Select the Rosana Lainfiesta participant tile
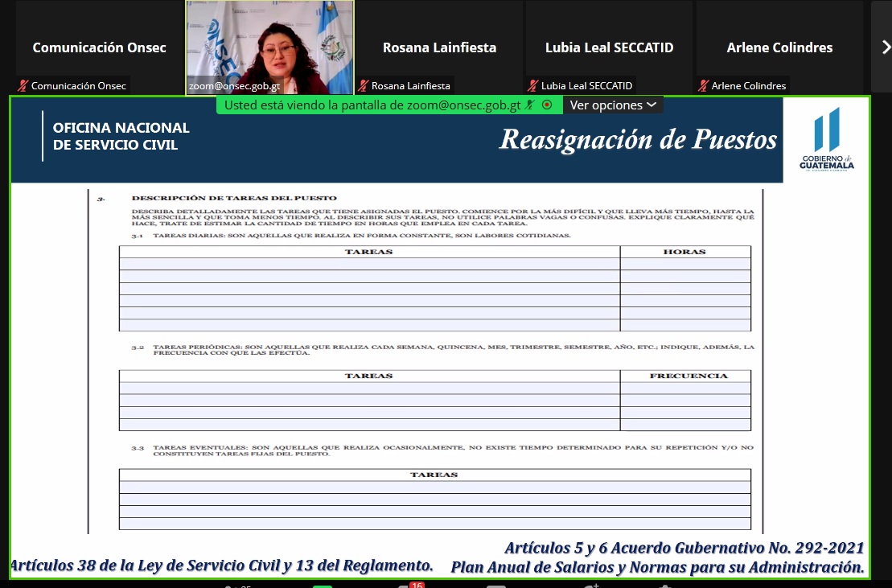Viewport: 892px width, 588px height. pos(439,47)
